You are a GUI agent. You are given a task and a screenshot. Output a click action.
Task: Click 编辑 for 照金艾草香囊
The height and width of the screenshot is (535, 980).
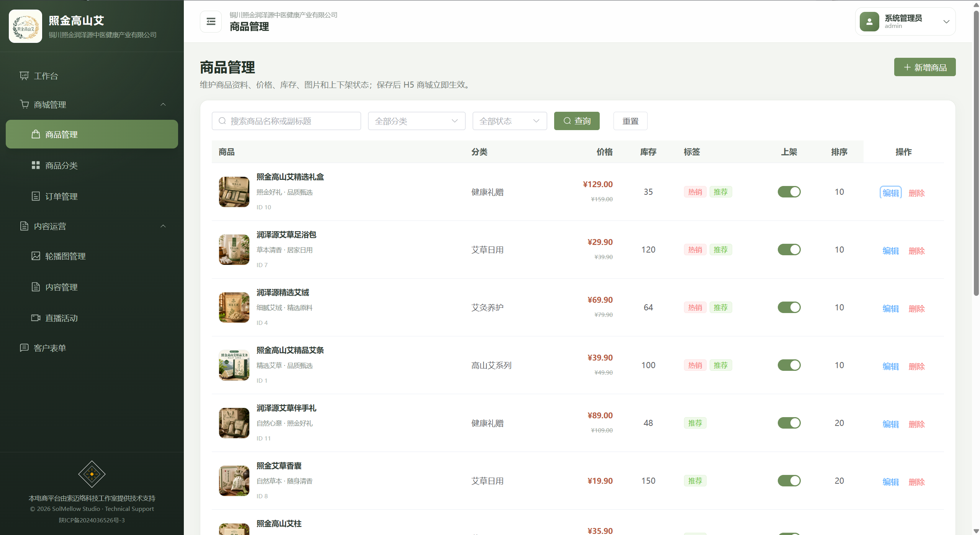(891, 482)
